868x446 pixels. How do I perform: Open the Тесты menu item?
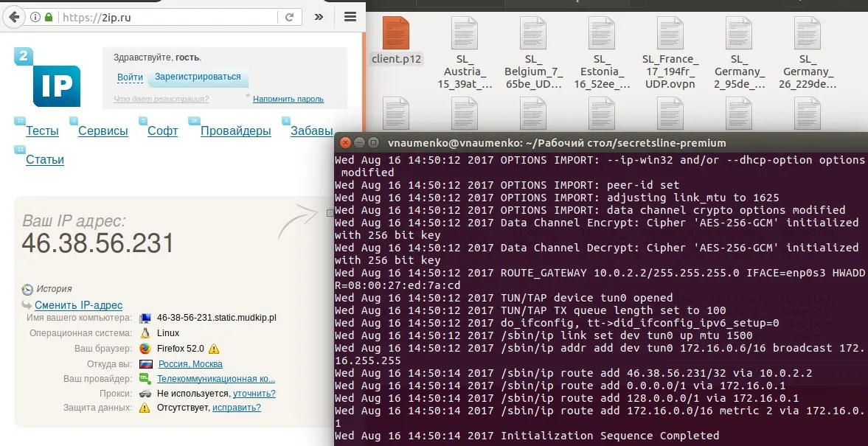(42, 130)
